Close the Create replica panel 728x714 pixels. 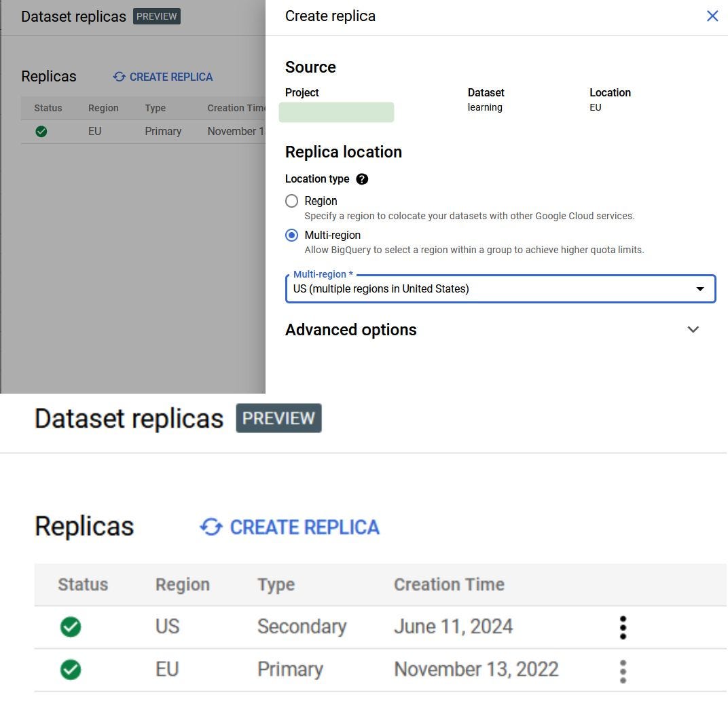click(712, 16)
